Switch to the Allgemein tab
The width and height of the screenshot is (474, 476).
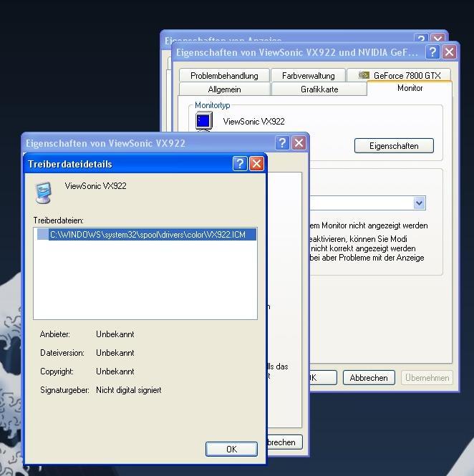[x=224, y=89]
